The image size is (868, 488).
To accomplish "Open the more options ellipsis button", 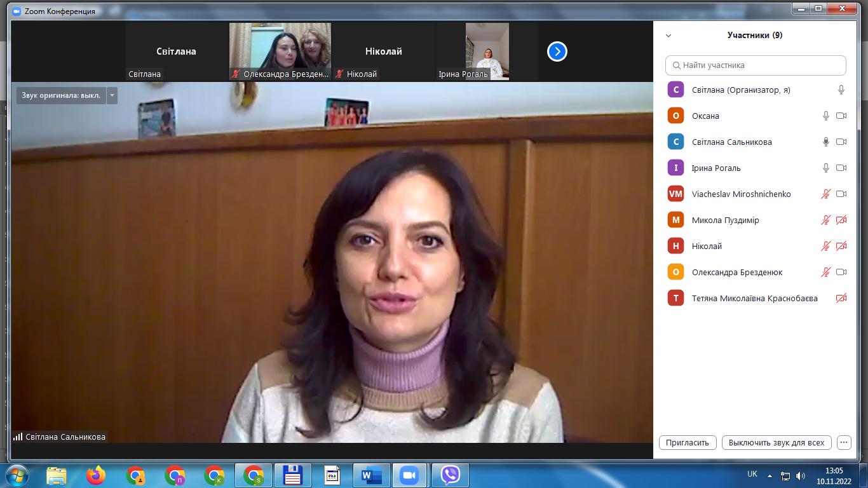I will (843, 442).
